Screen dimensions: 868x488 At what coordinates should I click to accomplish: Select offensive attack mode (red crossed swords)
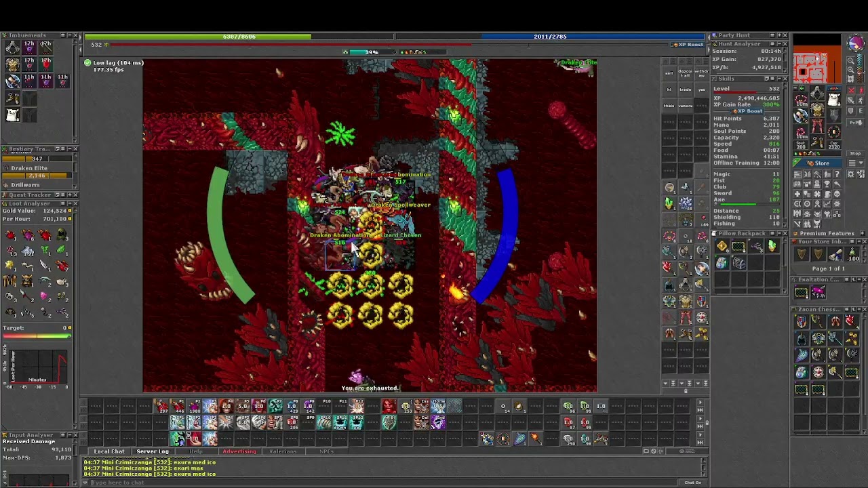click(851, 90)
